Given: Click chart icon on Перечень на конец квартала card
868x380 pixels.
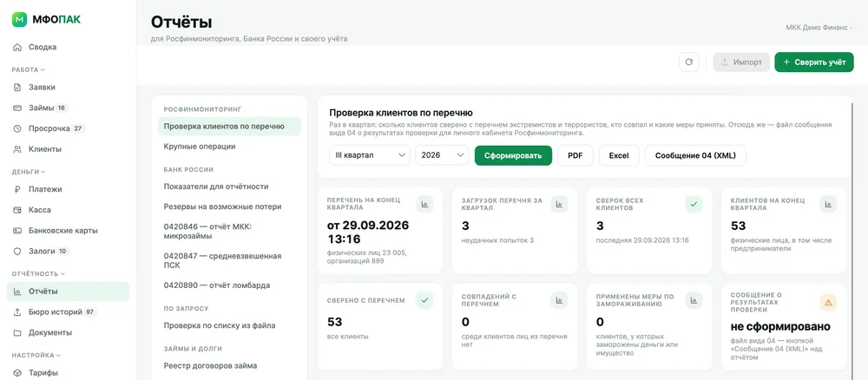Looking at the screenshot, I should pos(425,204).
